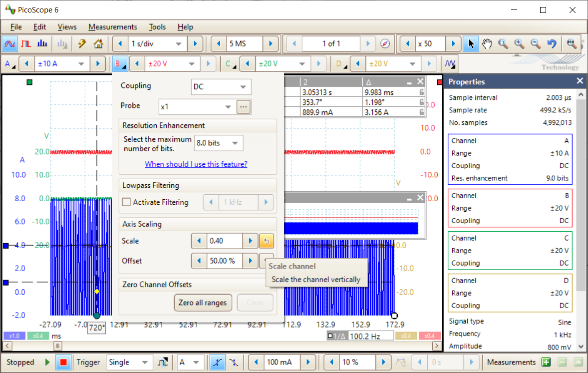Open buffer navigator compass icon
The image size is (588, 373).
pyautogui.click(x=385, y=44)
